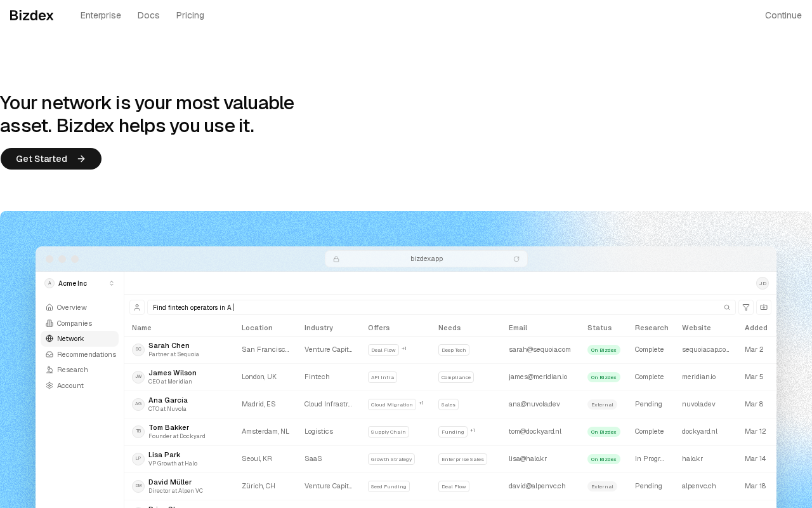The height and width of the screenshot is (508, 812).
Task: Open Account in the sidebar
Action: click(x=79, y=385)
